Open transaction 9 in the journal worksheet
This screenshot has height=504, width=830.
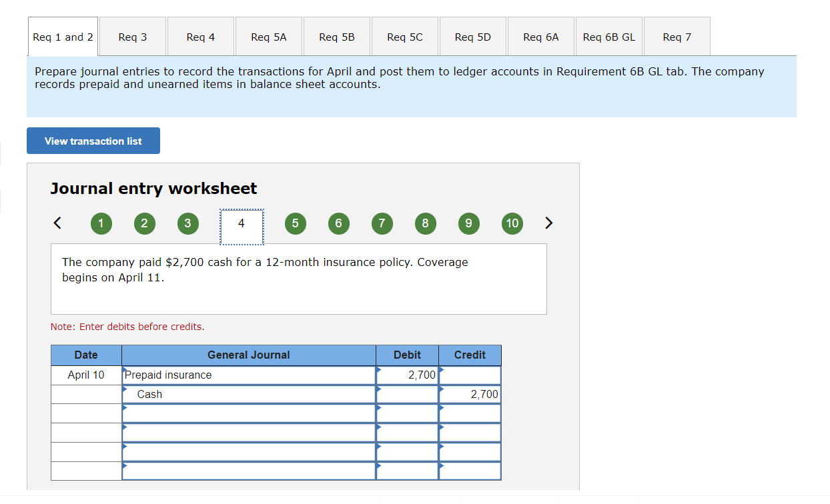click(x=468, y=223)
